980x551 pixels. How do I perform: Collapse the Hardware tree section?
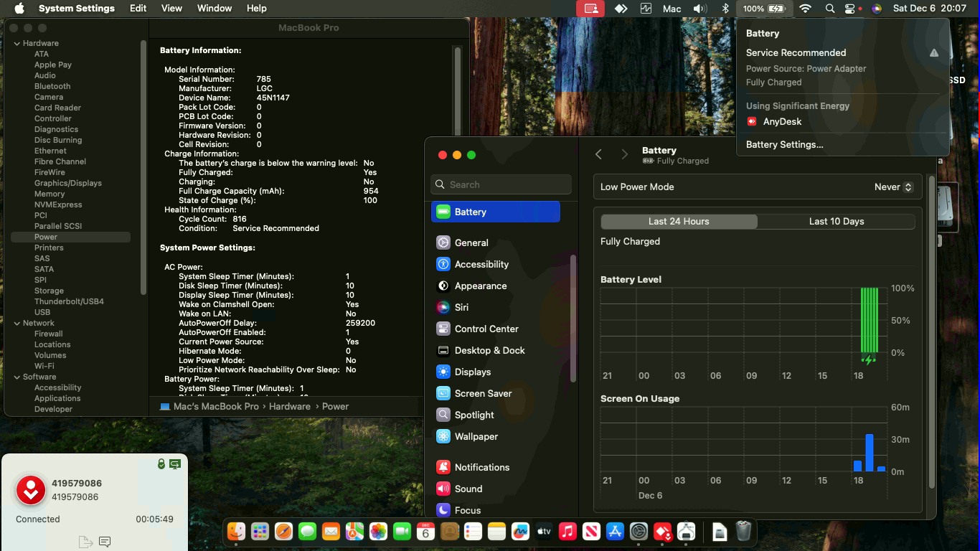pyautogui.click(x=17, y=44)
